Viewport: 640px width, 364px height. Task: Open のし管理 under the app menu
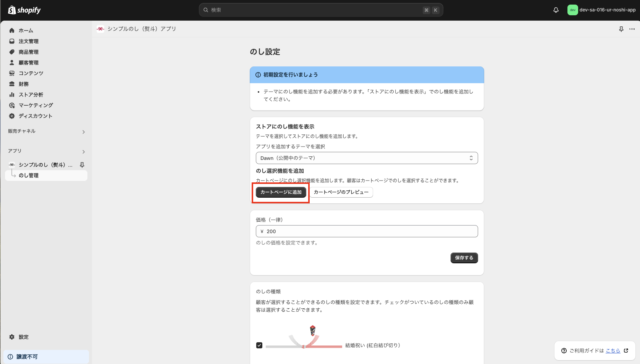coord(29,176)
